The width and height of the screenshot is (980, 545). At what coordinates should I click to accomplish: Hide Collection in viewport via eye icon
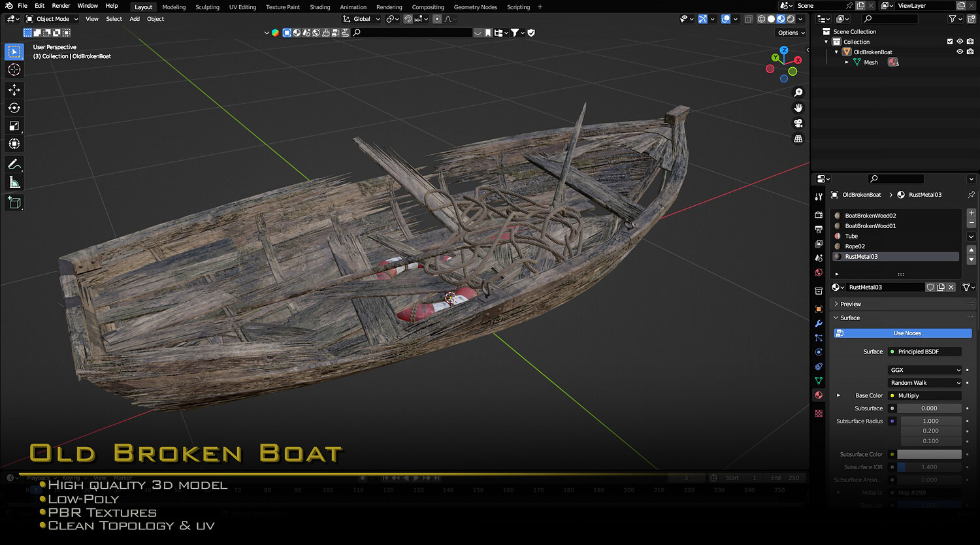click(960, 42)
